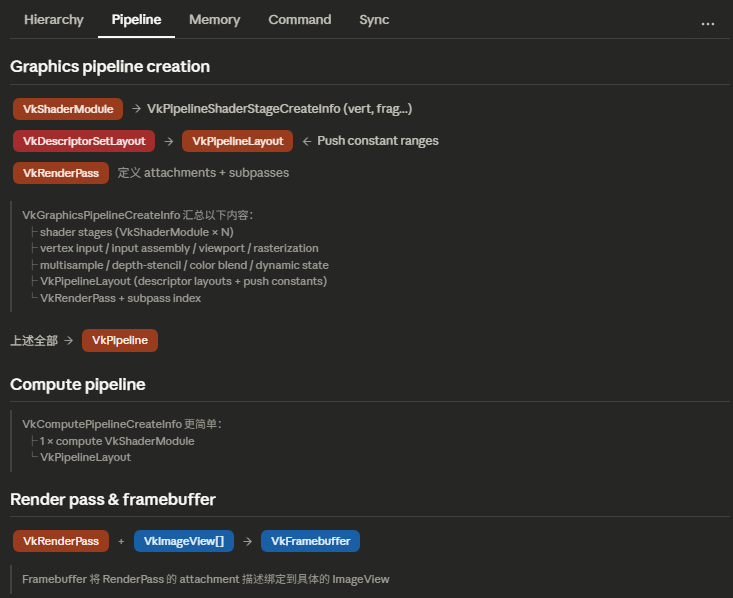Select the blue VkImageView[] badge
733x598 pixels.
pyautogui.click(x=184, y=541)
